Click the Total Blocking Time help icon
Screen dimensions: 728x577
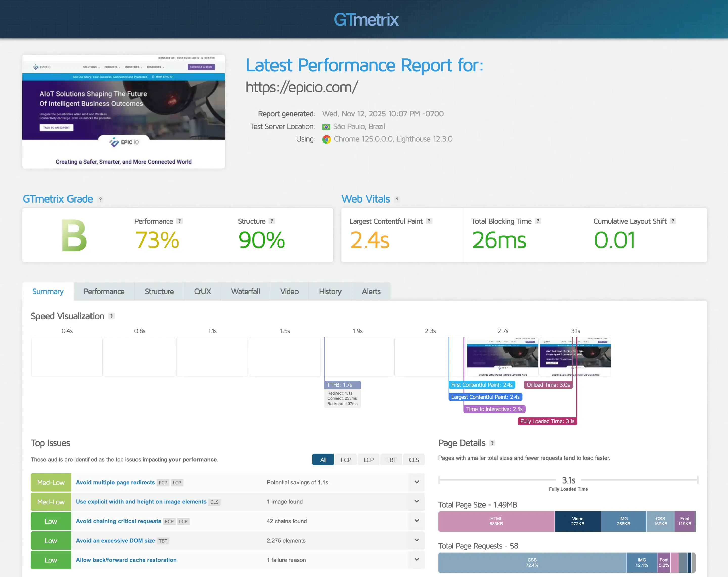click(x=538, y=221)
